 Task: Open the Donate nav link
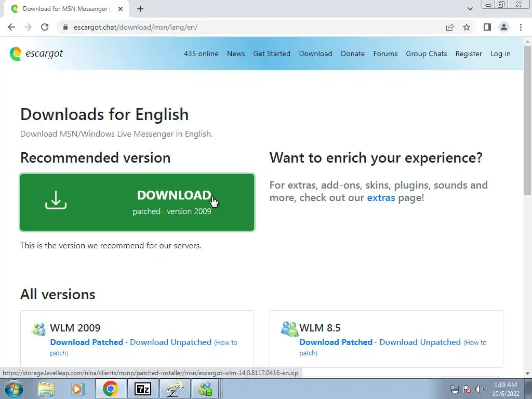[353, 54]
